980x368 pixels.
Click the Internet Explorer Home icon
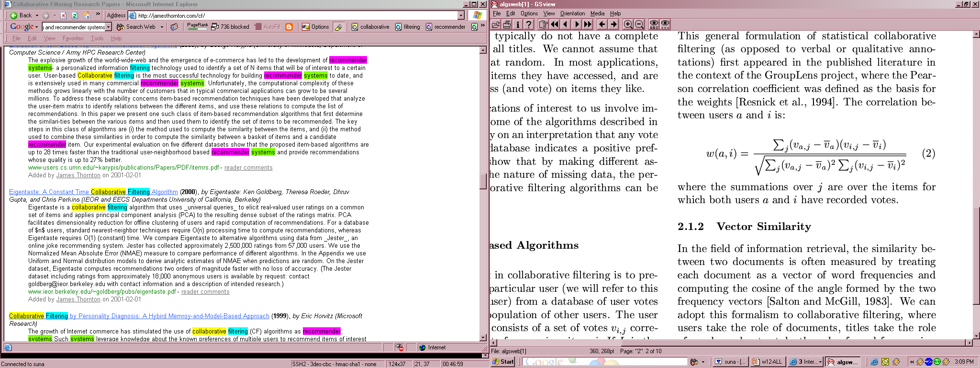coord(87,15)
